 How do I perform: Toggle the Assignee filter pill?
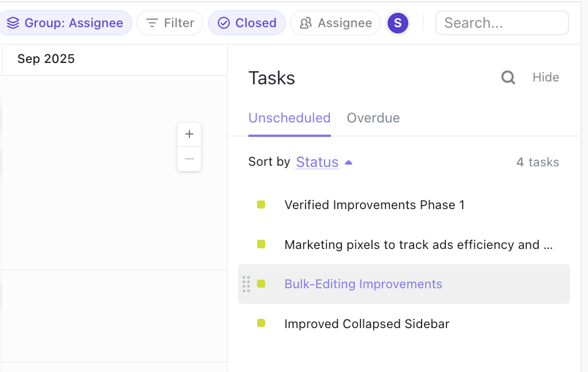click(x=336, y=23)
